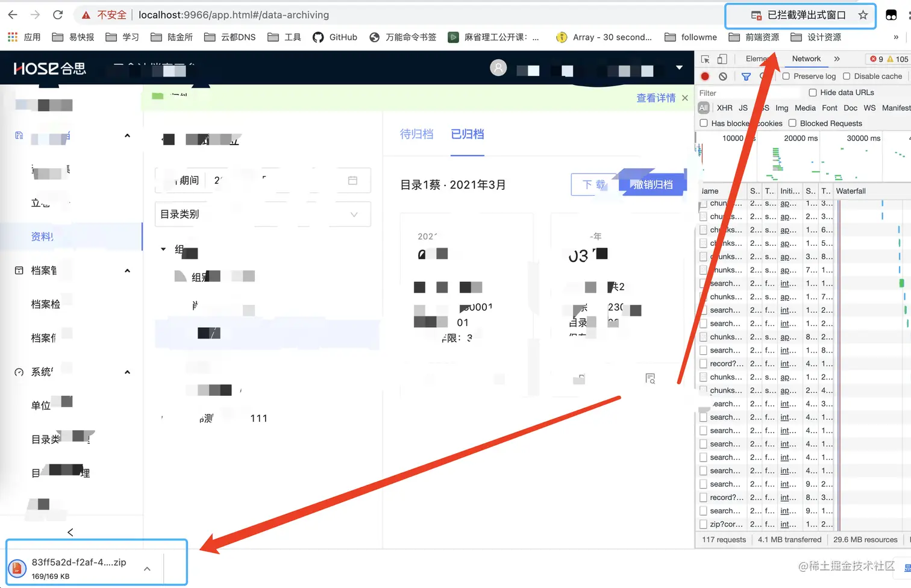Select the first record?... request row

pyautogui.click(x=804, y=364)
